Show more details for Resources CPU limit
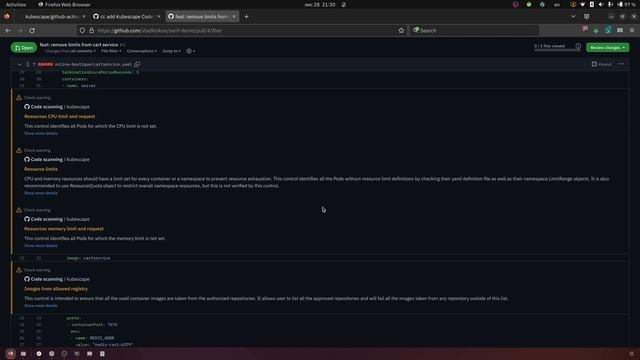This screenshot has height=360, width=640. point(41,133)
